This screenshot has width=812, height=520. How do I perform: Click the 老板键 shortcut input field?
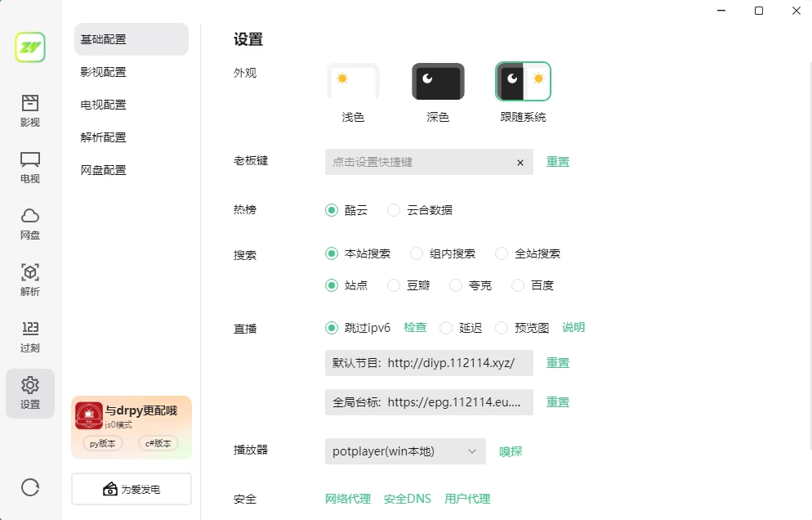pyautogui.click(x=421, y=162)
